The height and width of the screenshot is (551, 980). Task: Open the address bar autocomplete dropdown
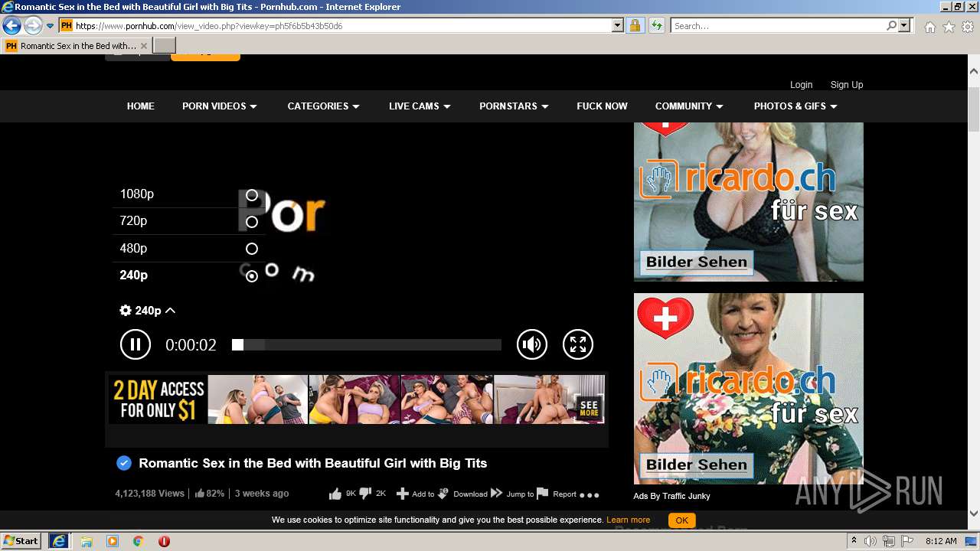click(x=618, y=26)
